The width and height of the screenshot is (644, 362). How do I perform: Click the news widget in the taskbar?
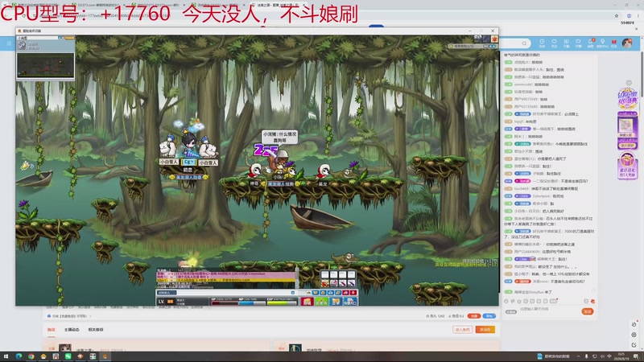click(x=553, y=356)
